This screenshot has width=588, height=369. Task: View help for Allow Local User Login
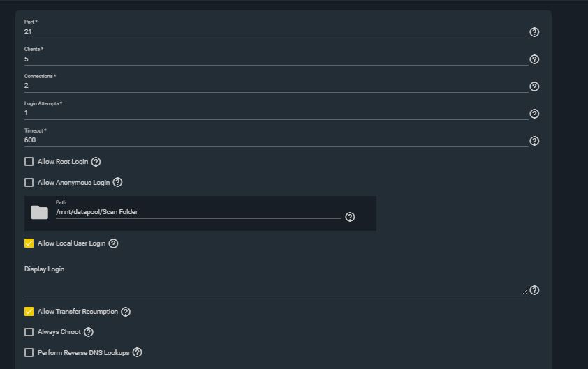click(x=113, y=243)
